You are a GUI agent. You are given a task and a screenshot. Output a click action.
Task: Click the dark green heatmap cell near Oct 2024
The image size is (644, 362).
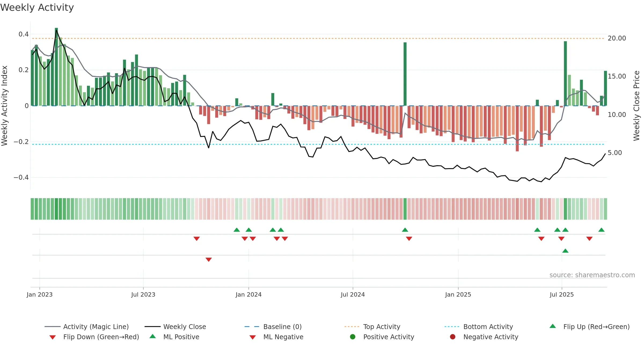coord(405,209)
